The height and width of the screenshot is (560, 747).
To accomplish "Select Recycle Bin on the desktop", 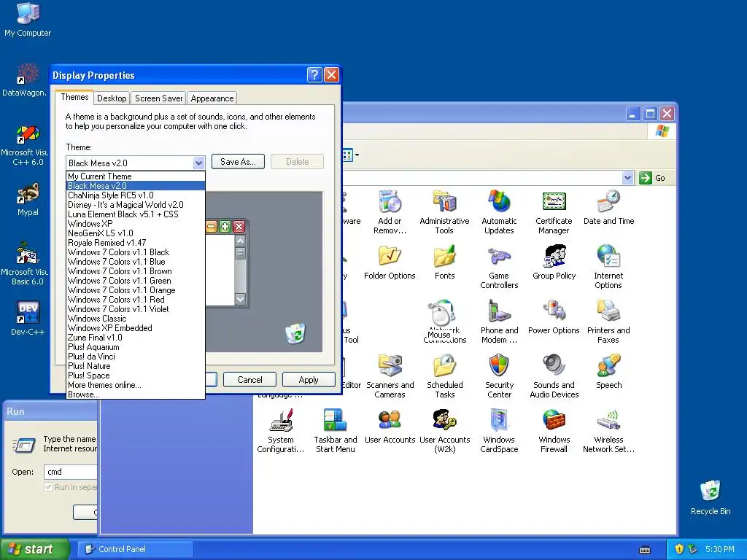I will pyautogui.click(x=711, y=498).
